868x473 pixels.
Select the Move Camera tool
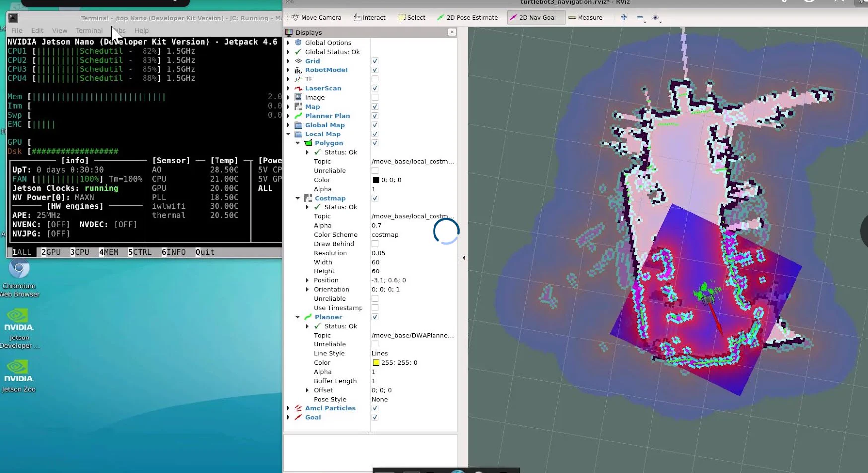(316, 17)
